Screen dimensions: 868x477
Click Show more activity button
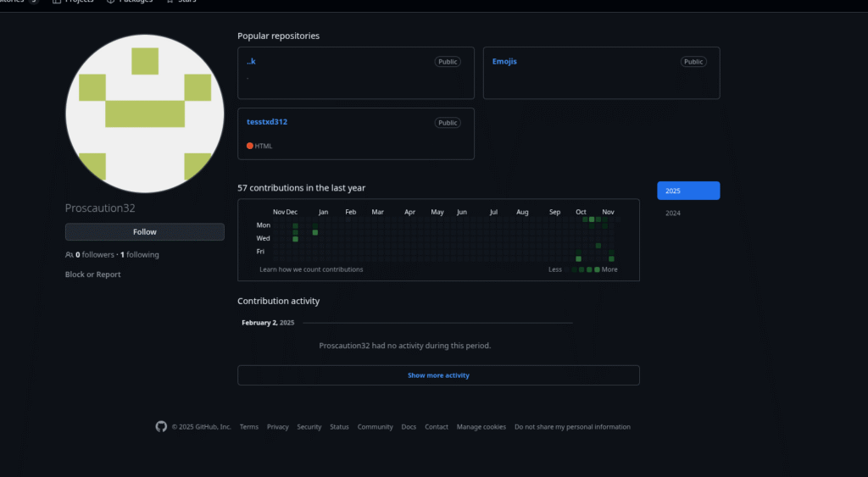click(x=438, y=375)
